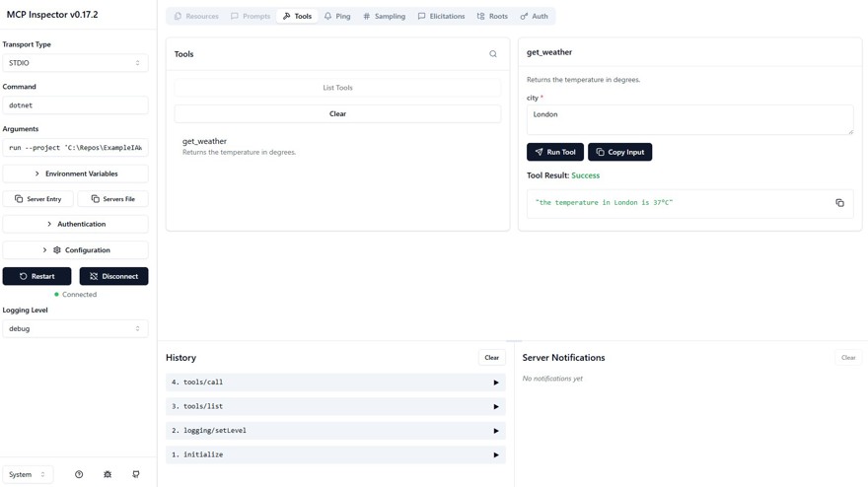This screenshot has width=868, height=487.
Task: Click 'No notifications yet' text
Action: [552, 379]
